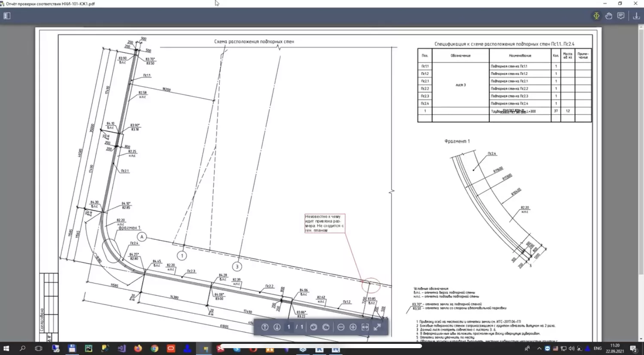Enter full screen view mode
644x355 pixels.
[x=377, y=327]
